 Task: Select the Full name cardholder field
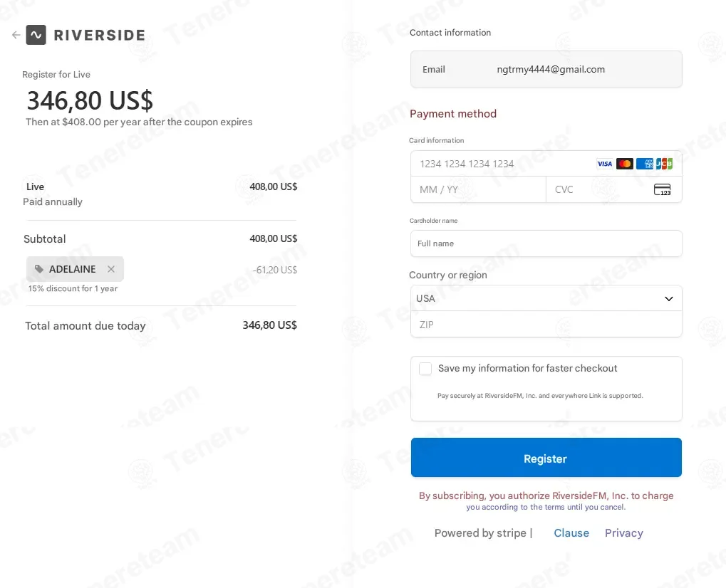[x=546, y=243]
